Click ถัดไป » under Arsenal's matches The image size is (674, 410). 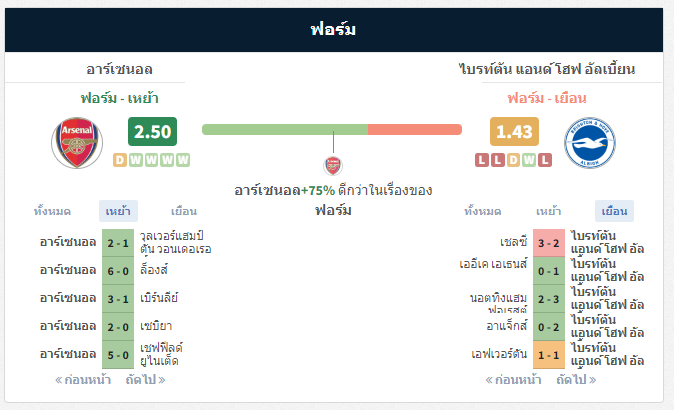(145, 380)
